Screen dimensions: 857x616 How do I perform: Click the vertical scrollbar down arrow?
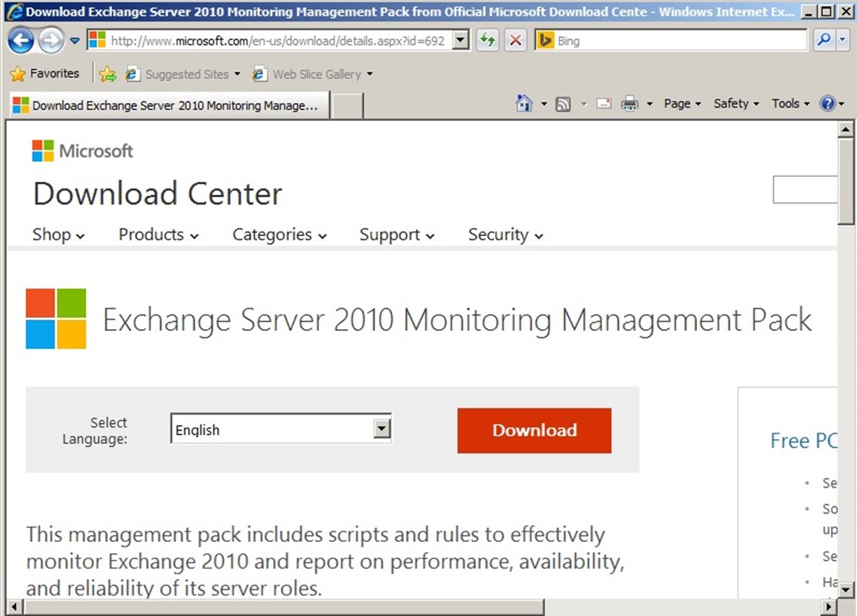coord(845,589)
